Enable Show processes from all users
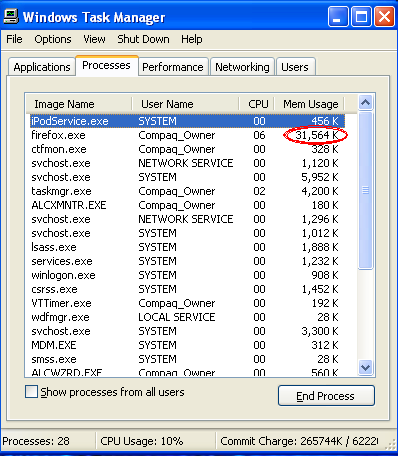Image resolution: width=398 pixels, height=456 pixels. click(32, 392)
